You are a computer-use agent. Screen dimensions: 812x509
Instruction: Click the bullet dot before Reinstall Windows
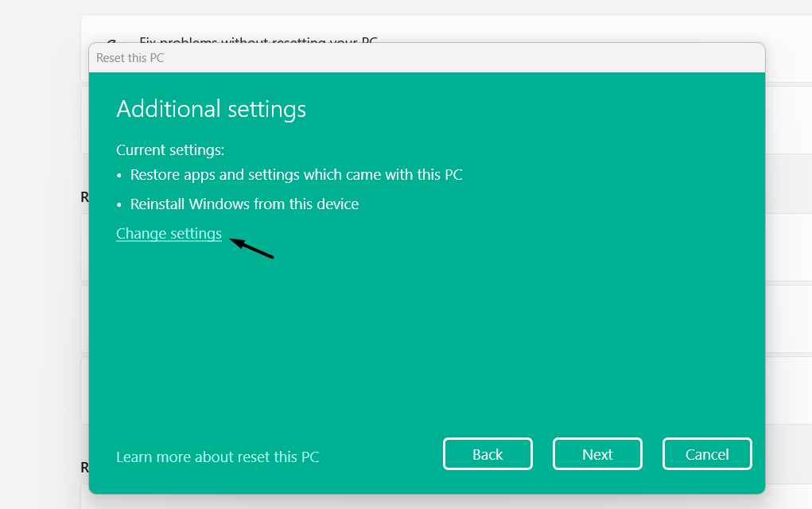pyautogui.click(x=119, y=205)
